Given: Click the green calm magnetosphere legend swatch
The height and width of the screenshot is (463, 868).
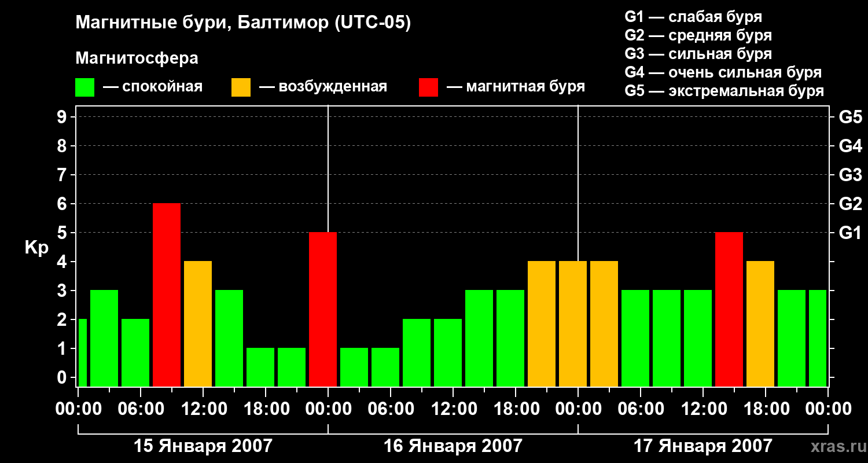Looking at the screenshot, I should [85, 87].
